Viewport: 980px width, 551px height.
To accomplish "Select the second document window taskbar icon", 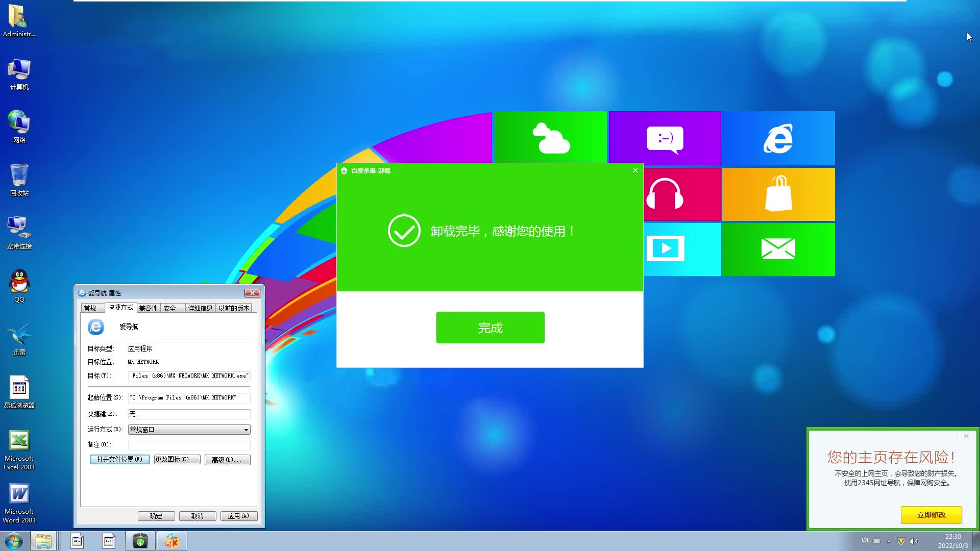I will pyautogui.click(x=109, y=541).
